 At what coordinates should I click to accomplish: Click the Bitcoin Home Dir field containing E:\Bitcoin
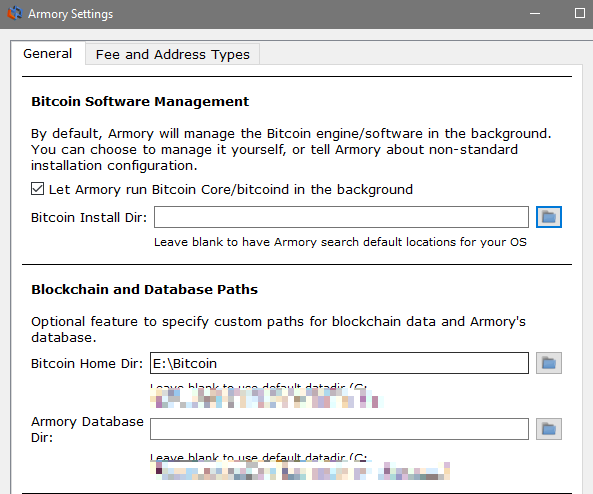click(x=339, y=363)
